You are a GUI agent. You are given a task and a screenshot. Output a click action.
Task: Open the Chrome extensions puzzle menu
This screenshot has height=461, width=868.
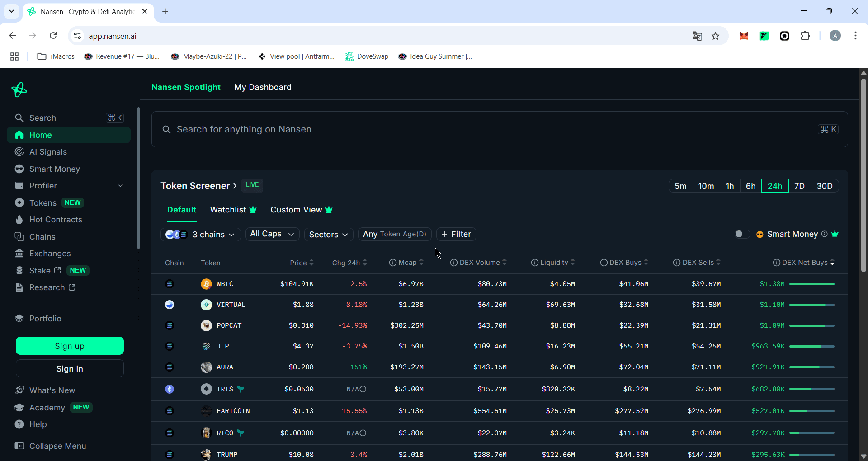click(x=805, y=36)
